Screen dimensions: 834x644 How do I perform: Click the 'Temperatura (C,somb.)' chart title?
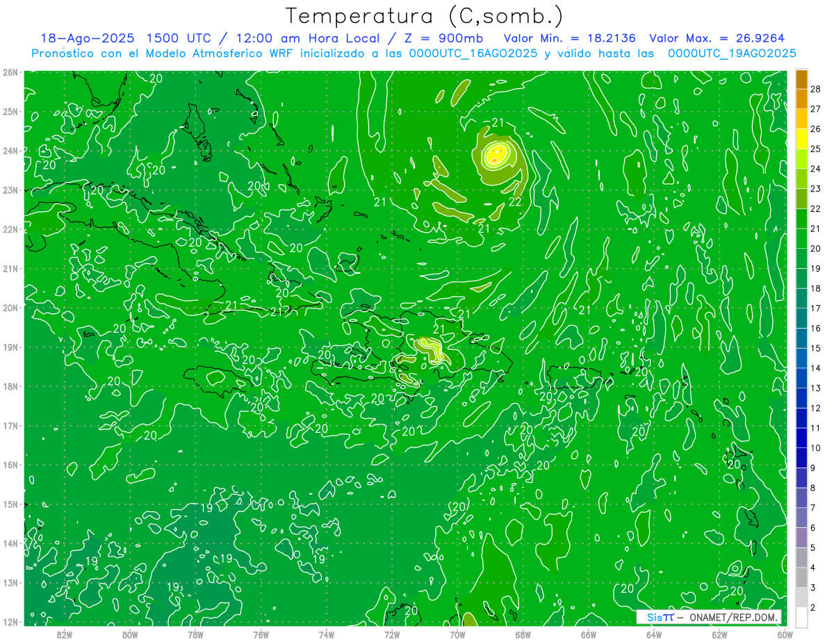tap(425, 16)
